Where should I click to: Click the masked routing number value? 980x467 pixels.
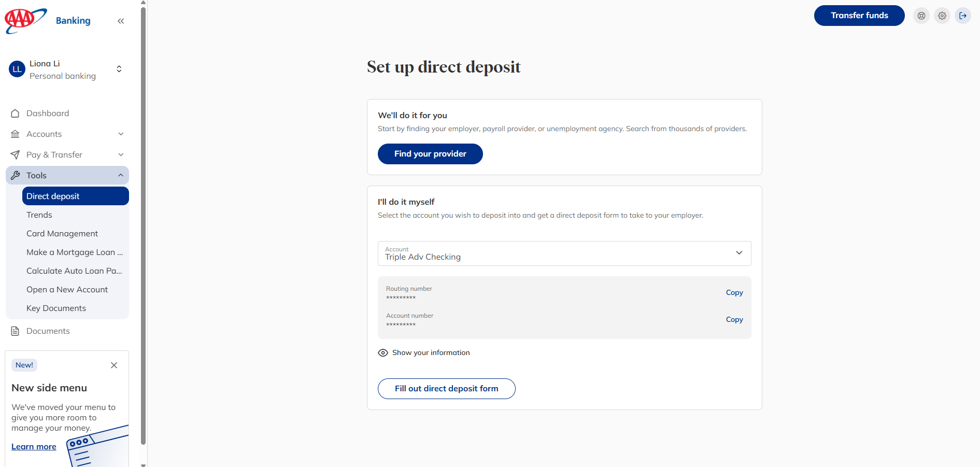401,298
